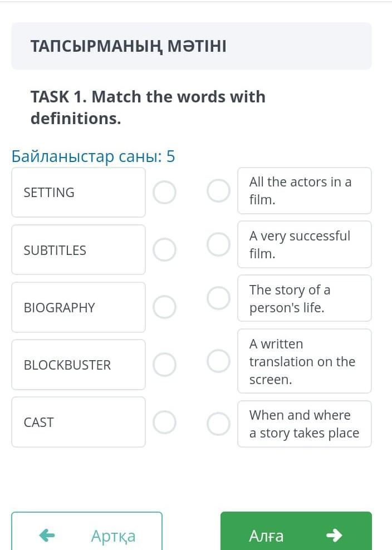Image resolution: width=392 pixels, height=550 pixels.
Task: Click the Алға forward button
Action: 296,532
